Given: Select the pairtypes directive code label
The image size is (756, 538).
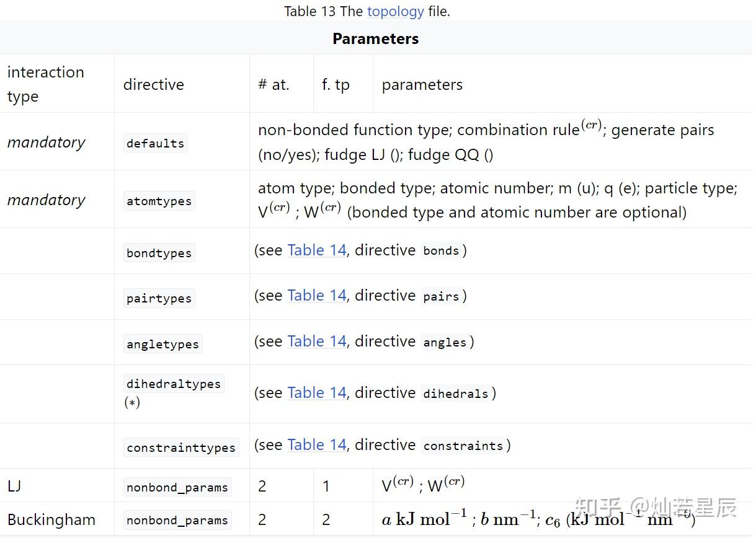Looking at the screenshot, I should [159, 298].
